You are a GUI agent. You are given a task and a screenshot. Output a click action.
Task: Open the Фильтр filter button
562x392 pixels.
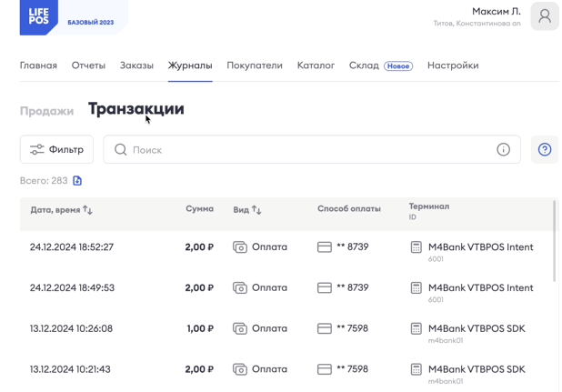pos(56,149)
